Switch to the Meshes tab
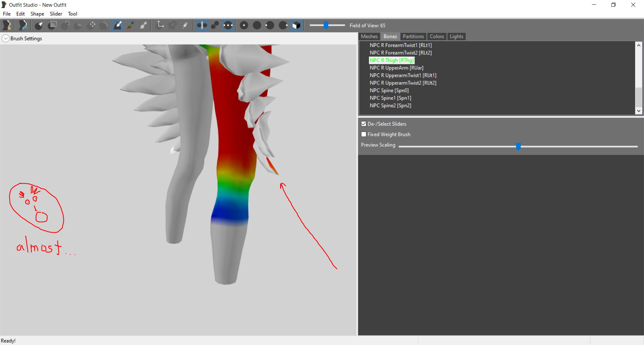The height and width of the screenshot is (345, 644). click(x=369, y=37)
